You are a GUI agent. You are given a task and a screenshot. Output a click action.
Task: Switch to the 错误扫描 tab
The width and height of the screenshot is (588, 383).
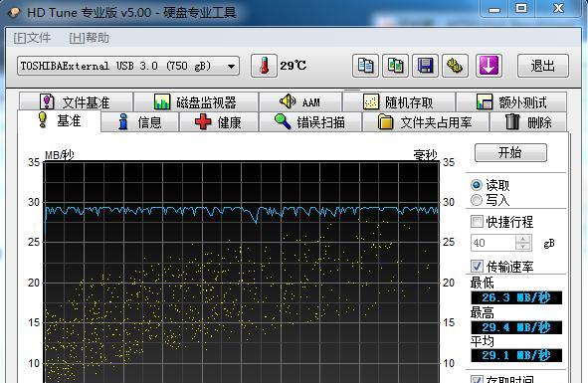pyautogui.click(x=310, y=122)
